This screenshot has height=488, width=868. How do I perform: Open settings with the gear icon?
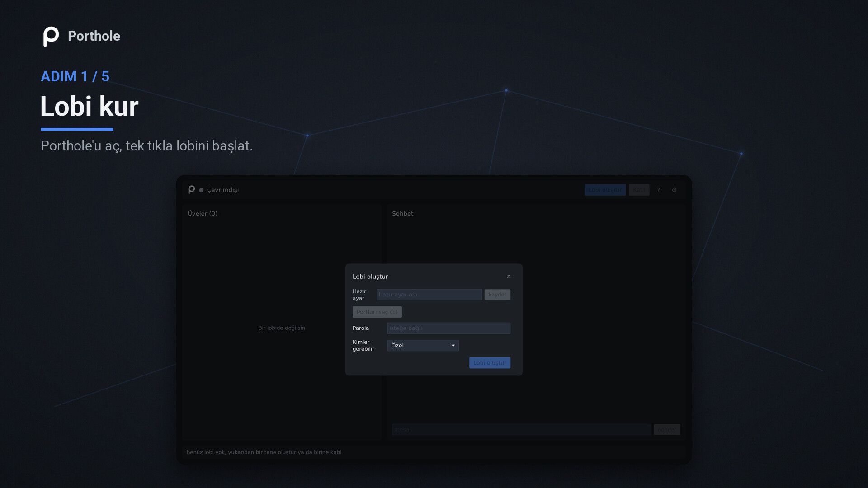674,190
